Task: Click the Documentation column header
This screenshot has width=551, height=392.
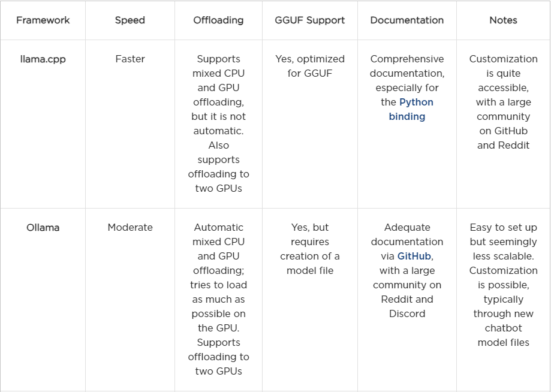Action: click(x=407, y=20)
